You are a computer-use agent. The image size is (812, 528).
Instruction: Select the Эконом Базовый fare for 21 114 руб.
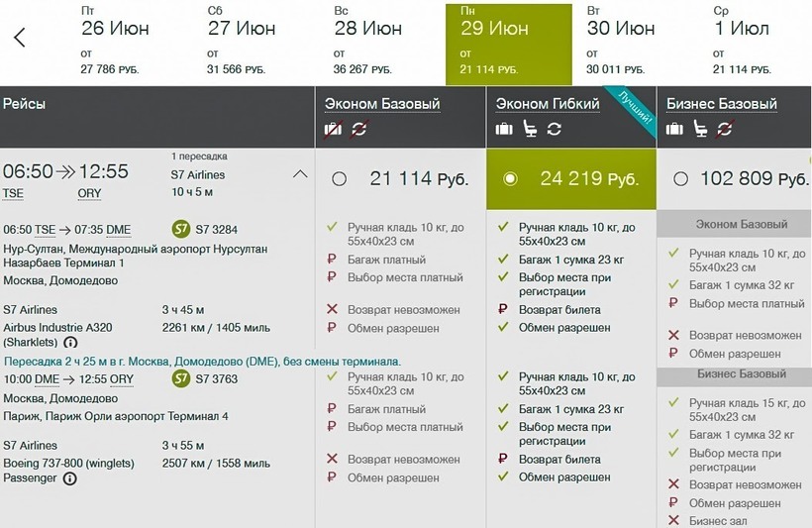click(340, 179)
